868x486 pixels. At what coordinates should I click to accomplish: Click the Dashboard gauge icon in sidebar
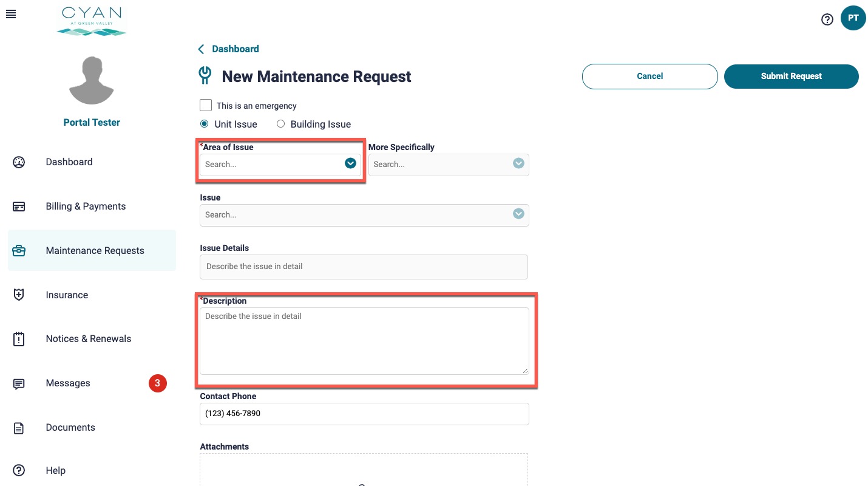[19, 162]
